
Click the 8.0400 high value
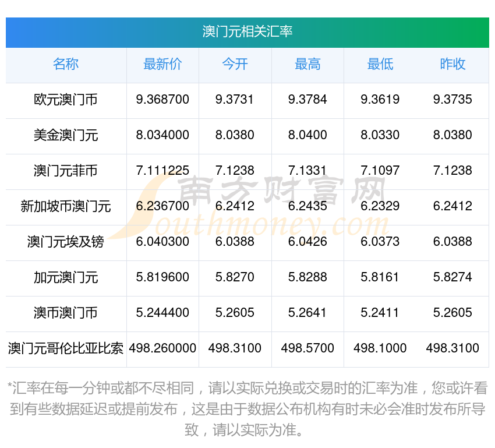tap(307, 135)
